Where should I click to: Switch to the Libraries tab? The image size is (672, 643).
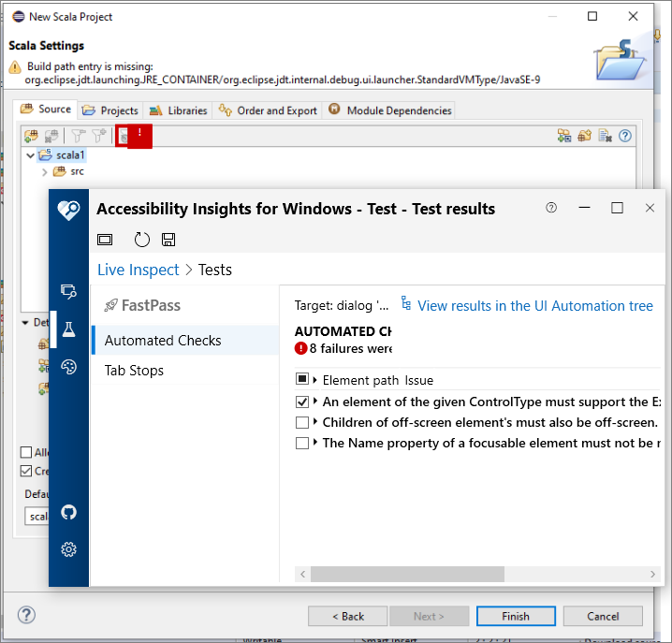click(x=178, y=110)
